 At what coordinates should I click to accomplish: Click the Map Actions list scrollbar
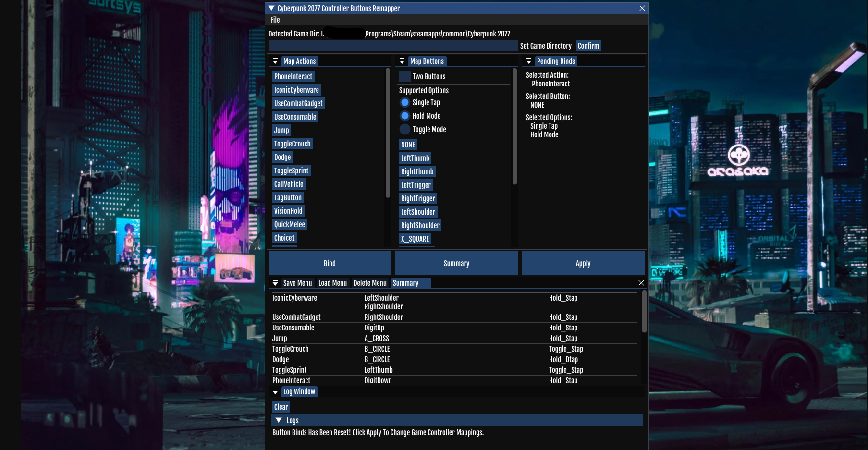point(388,133)
